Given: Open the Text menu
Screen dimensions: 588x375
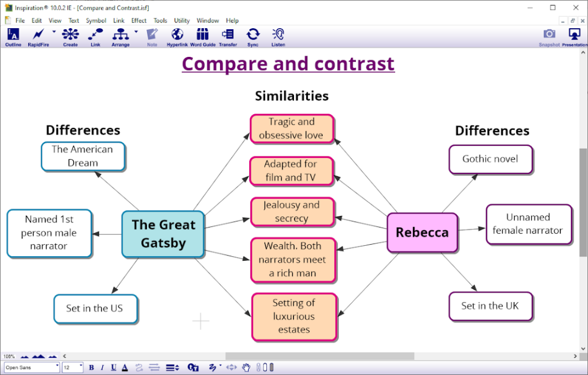Looking at the screenshot, I should (x=73, y=21).
